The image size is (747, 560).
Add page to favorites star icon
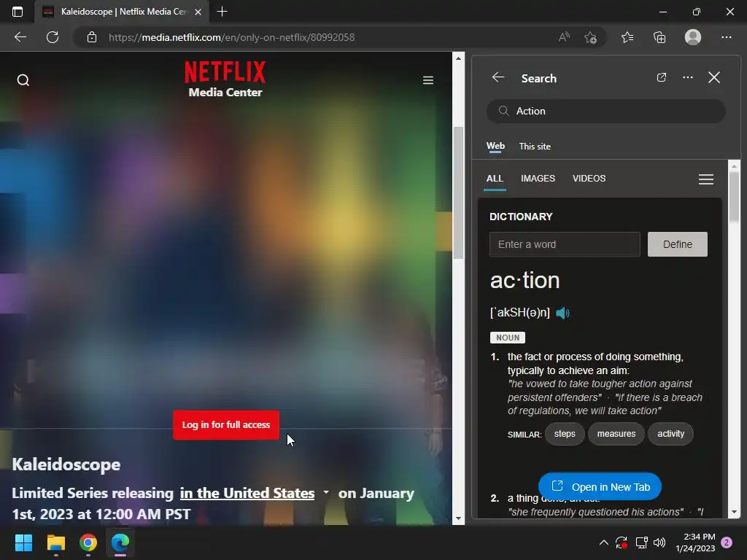point(590,37)
